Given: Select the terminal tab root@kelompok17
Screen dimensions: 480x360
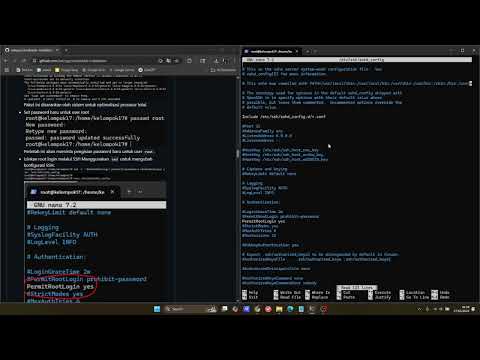Looking at the screenshot, I should point(271,51).
